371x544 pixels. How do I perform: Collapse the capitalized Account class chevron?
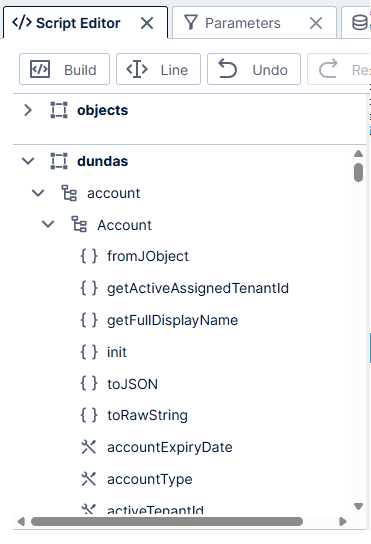(48, 225)
